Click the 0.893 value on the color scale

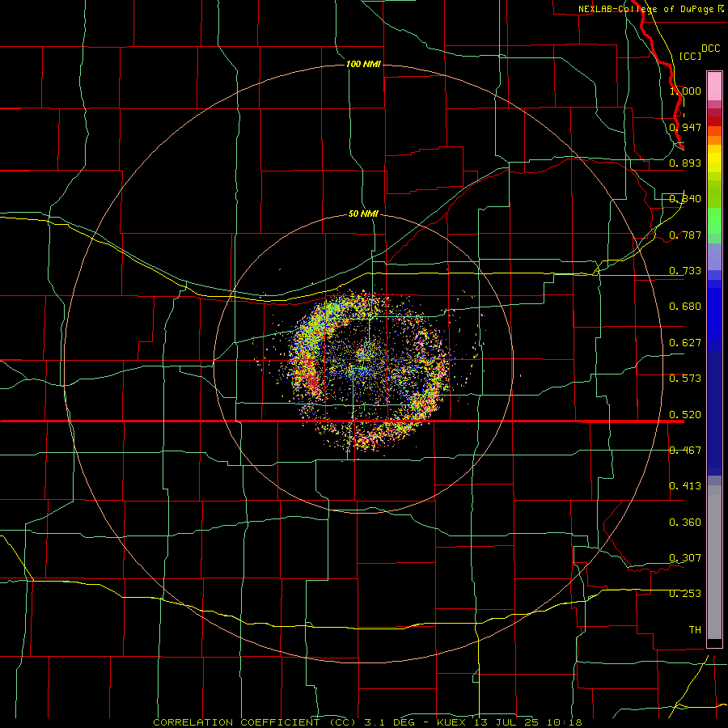point(685,163)
